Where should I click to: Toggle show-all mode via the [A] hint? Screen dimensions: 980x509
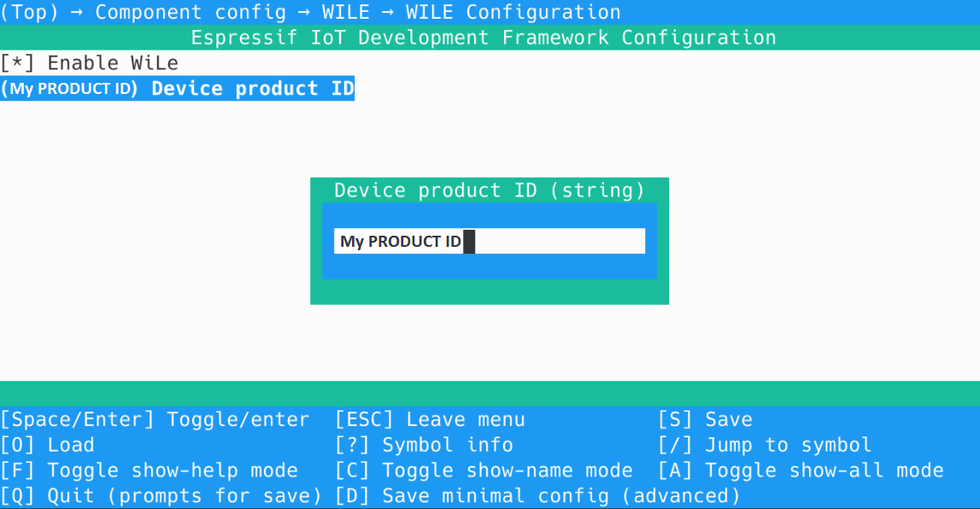[801, 471]
